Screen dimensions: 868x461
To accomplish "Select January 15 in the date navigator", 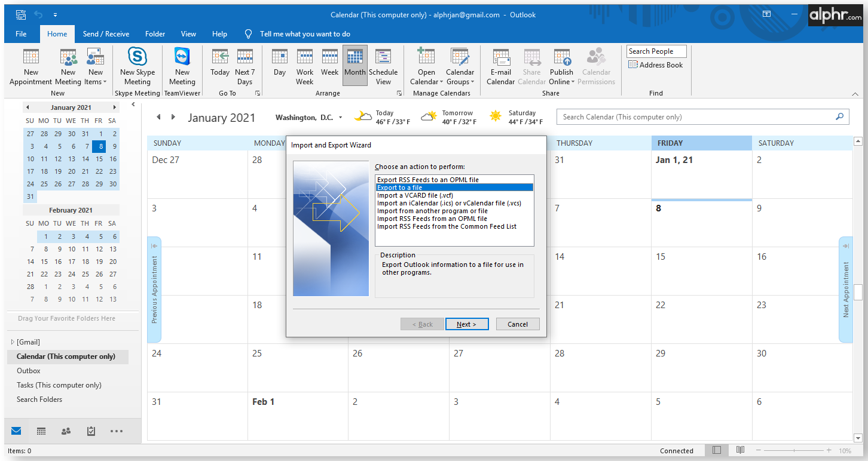I will click(x=99, y=159).
